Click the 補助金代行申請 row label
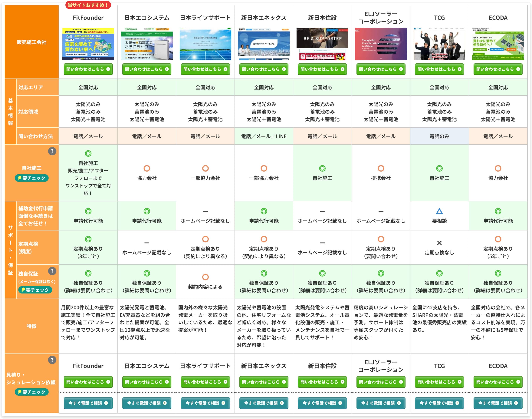The width and height of the screenshot is (532, 419). point(38,216)
